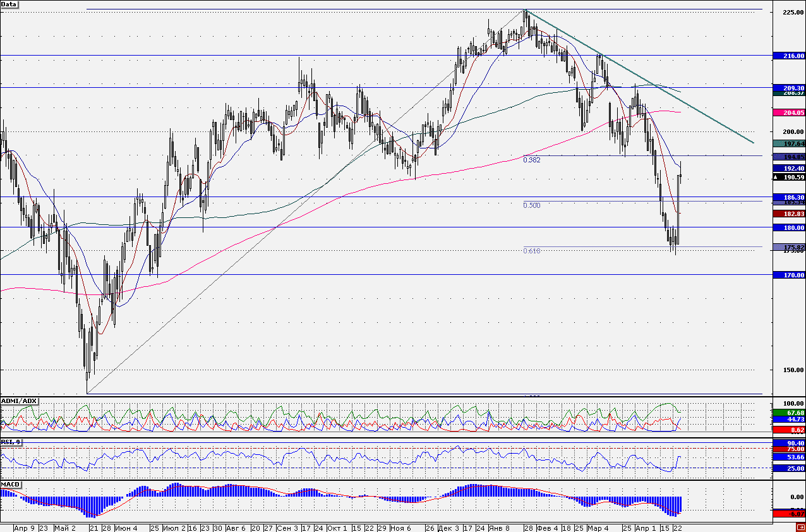Click the teal 197.64 trendline price tag
Image resolution: width=806 pixels, height=532 pixels.
pyautogui.click(x=789, y=143)
